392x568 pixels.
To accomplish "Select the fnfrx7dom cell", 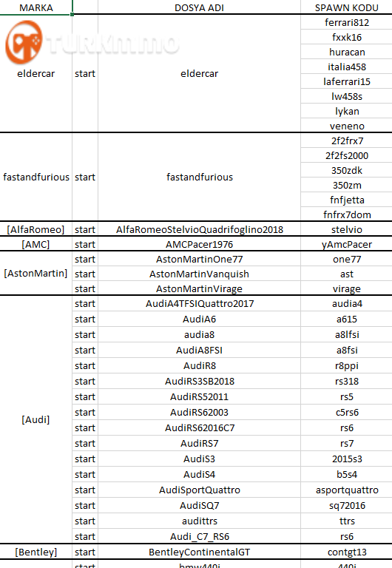I will tap(346, 214).
